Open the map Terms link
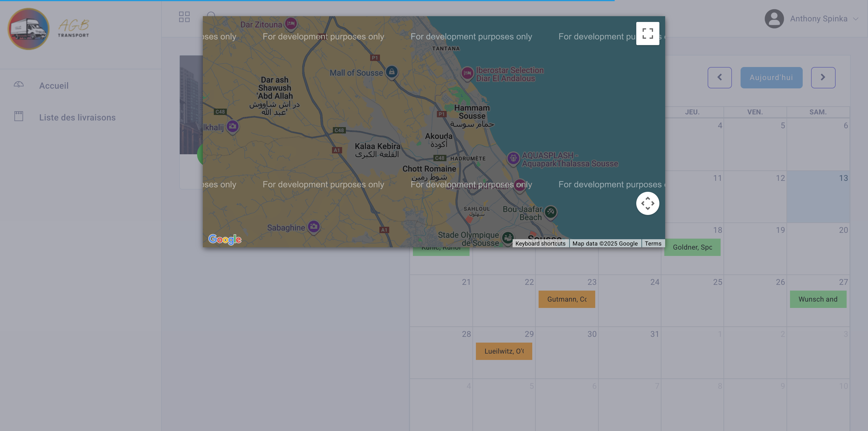868x431 pixels. click(x=653, y=243)
